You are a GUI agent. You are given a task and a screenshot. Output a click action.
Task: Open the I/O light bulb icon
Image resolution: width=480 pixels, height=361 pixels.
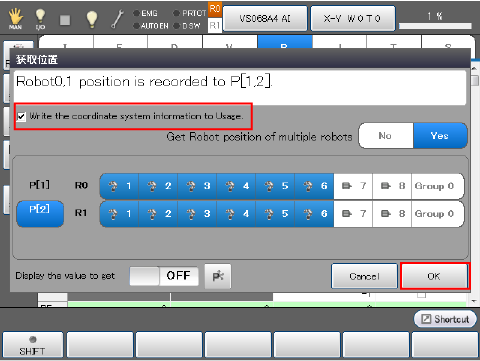(40, 19)
